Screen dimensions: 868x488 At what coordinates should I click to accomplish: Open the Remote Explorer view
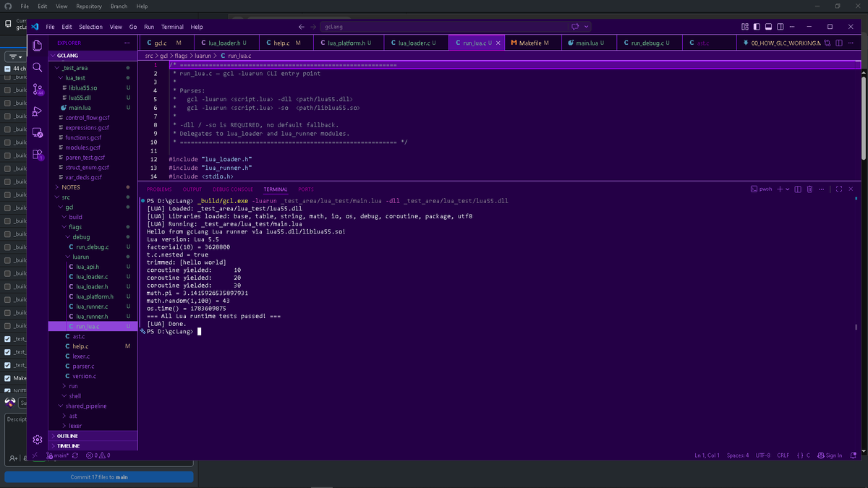point(38,133)
